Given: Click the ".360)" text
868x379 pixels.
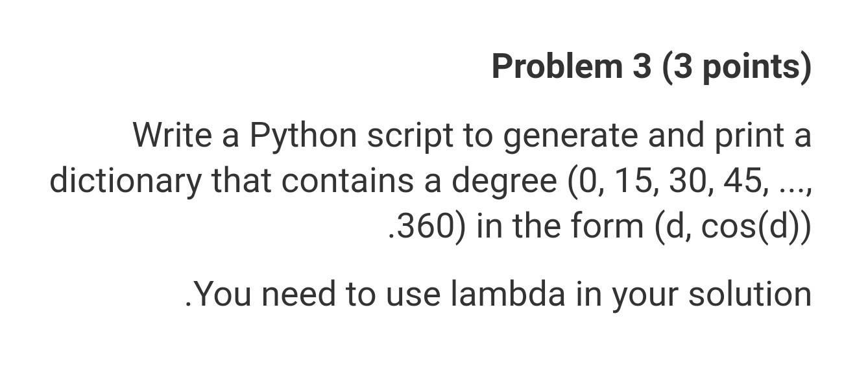Looking at the screenshot, I should [426, 226].
